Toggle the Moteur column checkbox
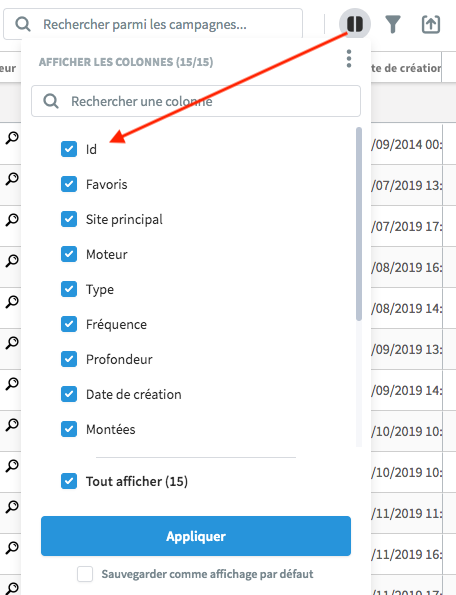 69,254
